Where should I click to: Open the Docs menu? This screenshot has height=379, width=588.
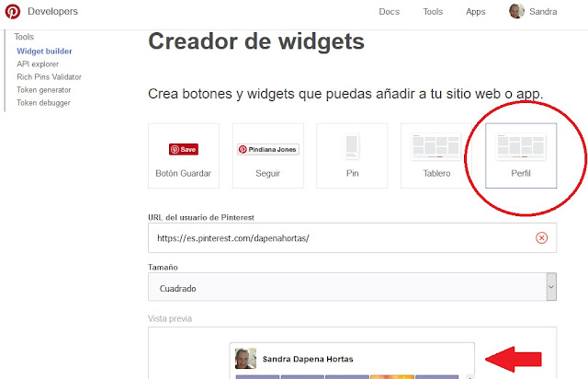point(389,12)
